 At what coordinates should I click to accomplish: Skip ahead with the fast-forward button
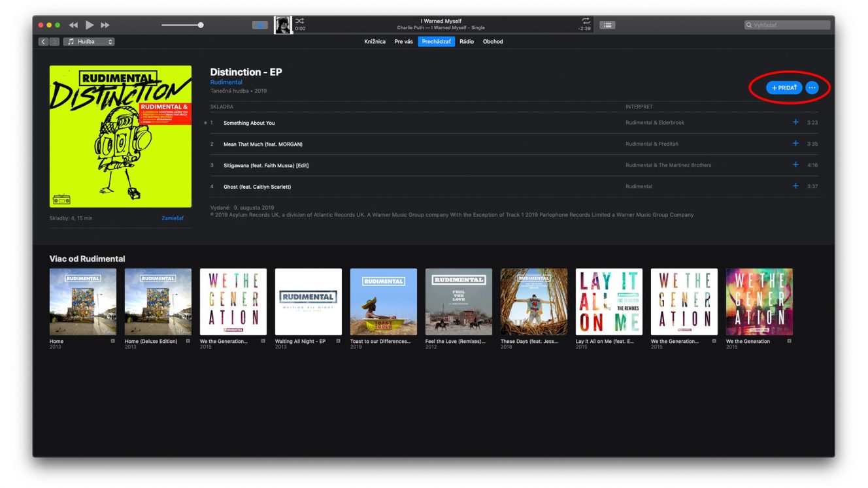(105, 25)
